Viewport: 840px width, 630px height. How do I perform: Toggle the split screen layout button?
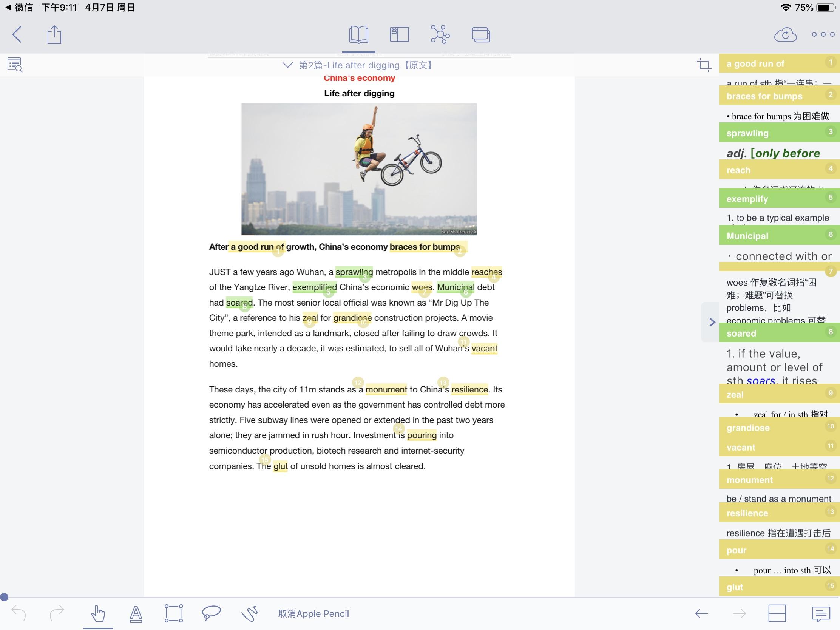point(777,613)
